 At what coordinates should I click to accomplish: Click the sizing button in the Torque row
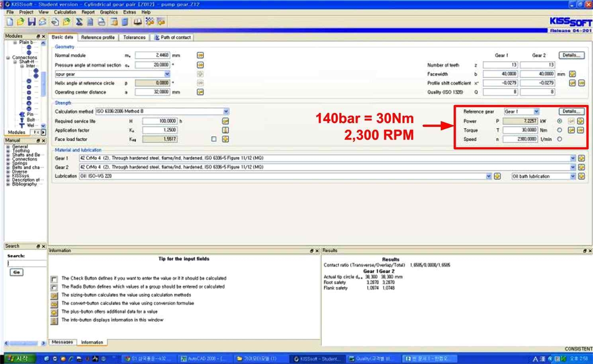point(571,130)
